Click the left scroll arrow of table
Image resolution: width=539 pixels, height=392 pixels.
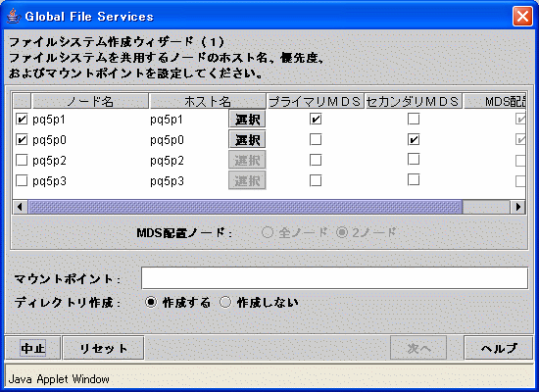[20, 207]
